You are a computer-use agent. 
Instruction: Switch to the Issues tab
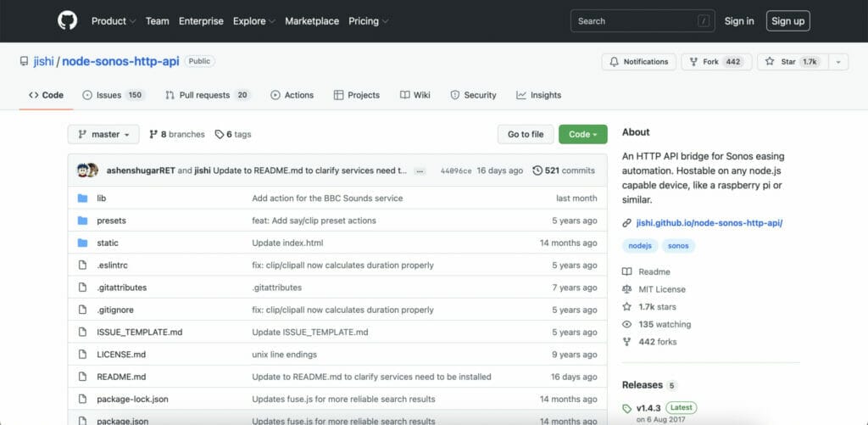click(x=113, y=95)
